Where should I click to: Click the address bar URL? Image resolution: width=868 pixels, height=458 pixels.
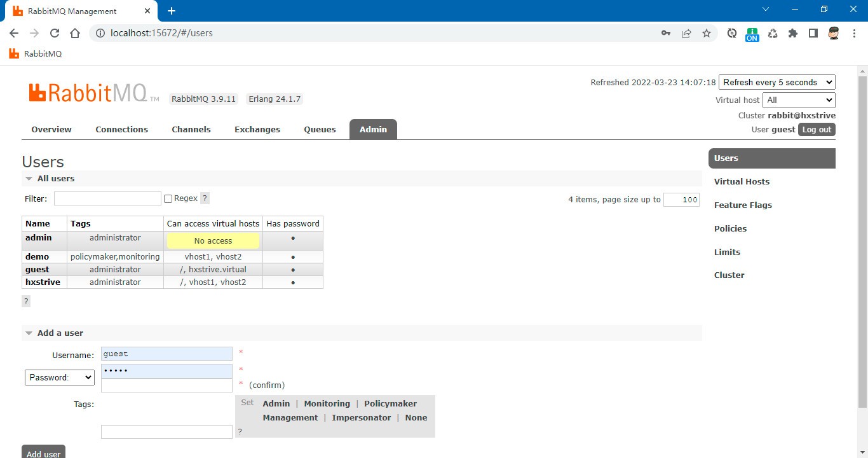[x=161, y=33]
